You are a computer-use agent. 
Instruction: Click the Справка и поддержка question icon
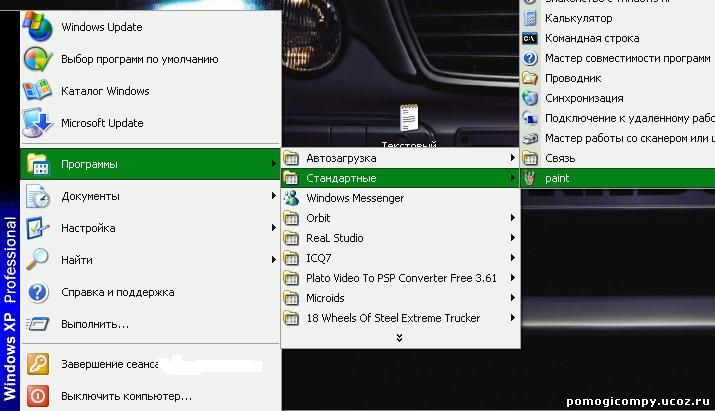coord(37,292)
